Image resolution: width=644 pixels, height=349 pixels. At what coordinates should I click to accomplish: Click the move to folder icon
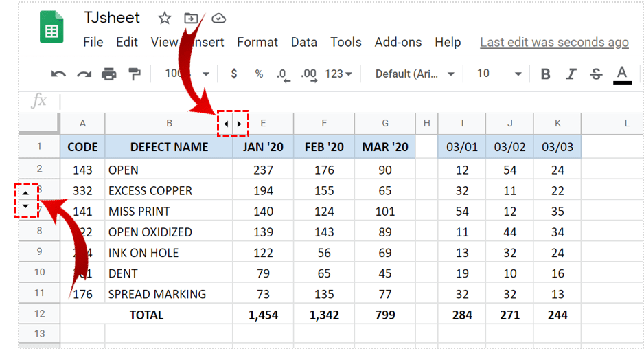[192, 19]
